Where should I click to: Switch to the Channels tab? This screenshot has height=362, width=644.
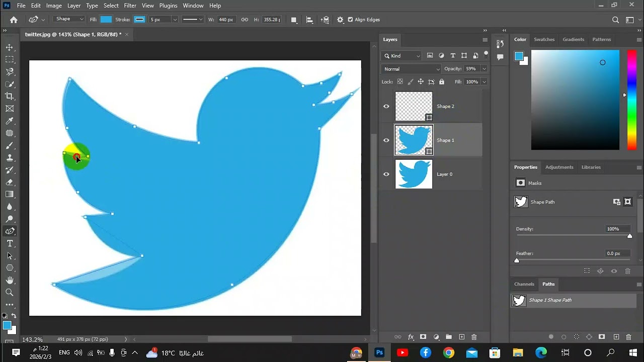point(524,284)
